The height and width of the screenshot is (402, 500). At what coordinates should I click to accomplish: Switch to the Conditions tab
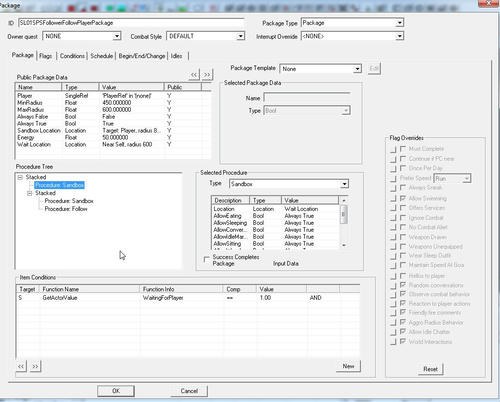pyautogui.click(x=72, y=56)
